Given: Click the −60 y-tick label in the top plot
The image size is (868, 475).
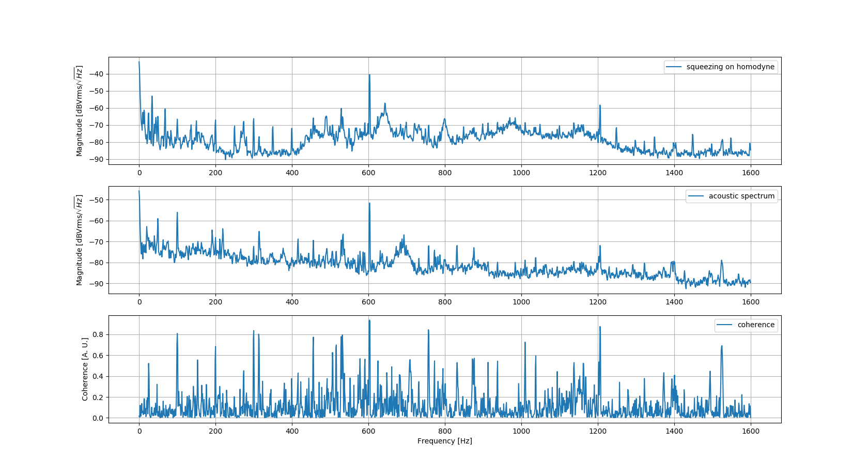Looking at the screenshot, I should click(x=97, y=109).
